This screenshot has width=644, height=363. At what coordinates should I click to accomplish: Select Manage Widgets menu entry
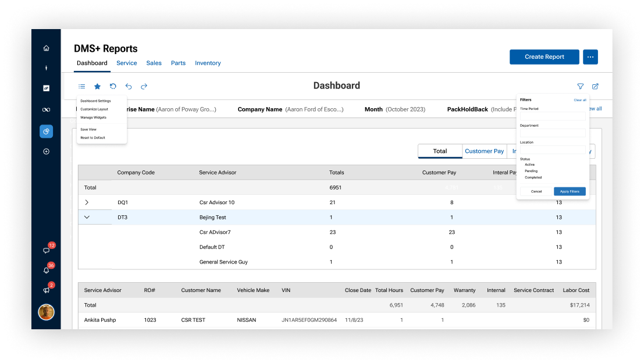93,118
